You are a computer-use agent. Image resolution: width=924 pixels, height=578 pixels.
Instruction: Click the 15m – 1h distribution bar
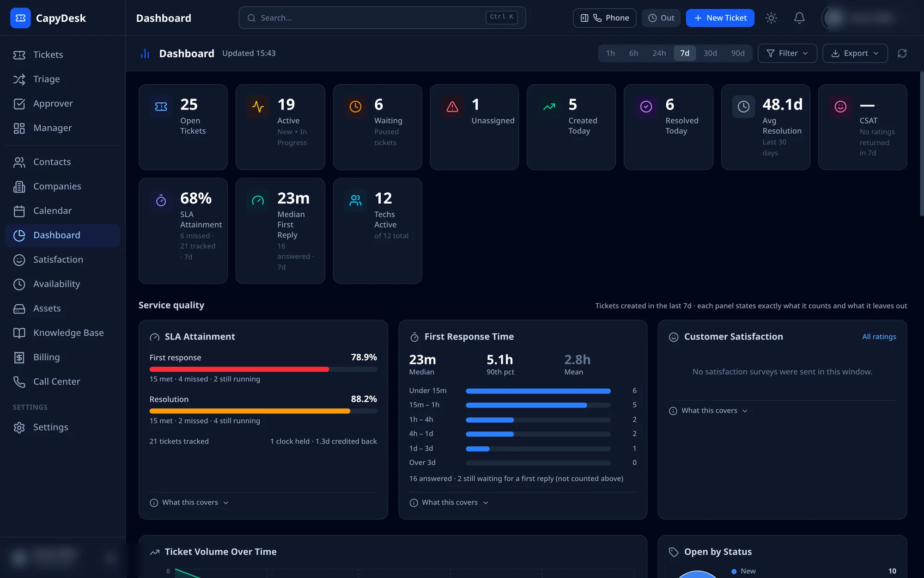538,406
